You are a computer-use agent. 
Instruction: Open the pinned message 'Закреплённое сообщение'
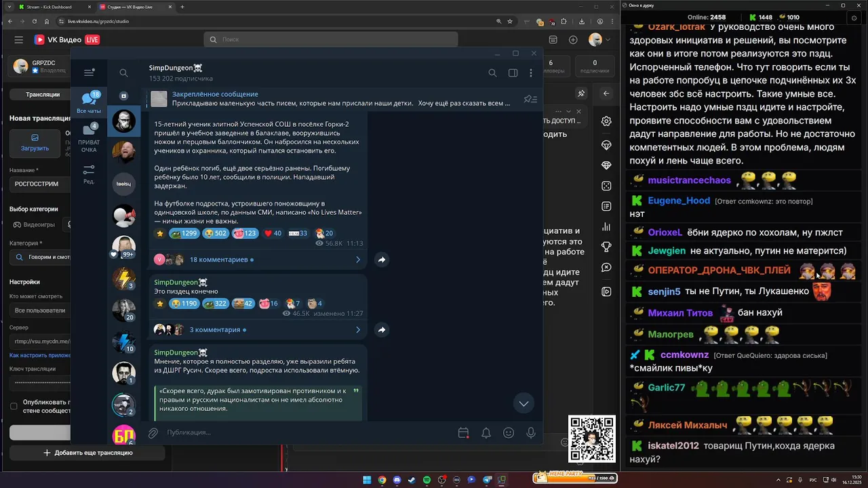click(x=332, y=99)
